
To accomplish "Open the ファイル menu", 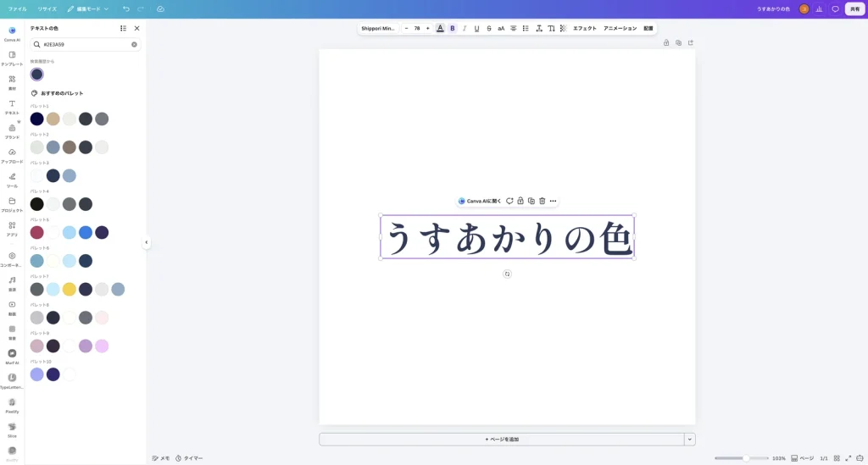I will click(x=17, y=8).
